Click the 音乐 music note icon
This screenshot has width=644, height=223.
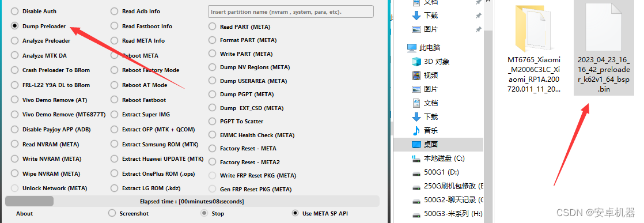[416, 131]
